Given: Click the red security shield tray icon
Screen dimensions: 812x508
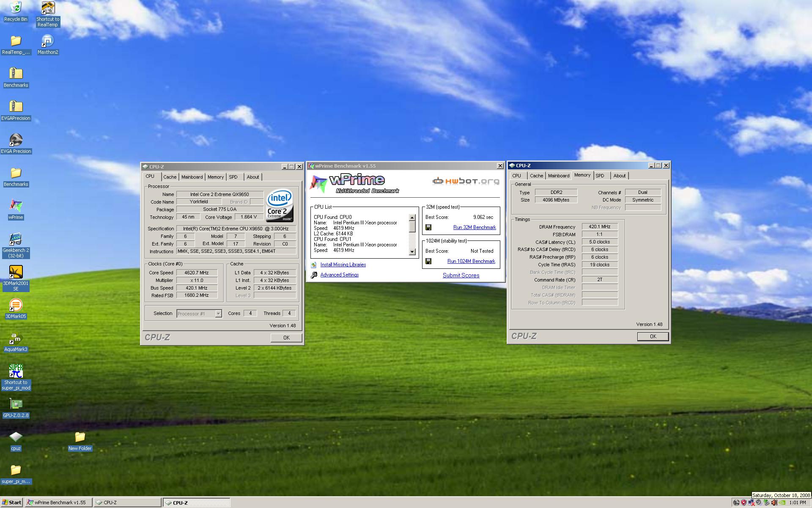Looking at the screenshot, I should click(743, 502).
